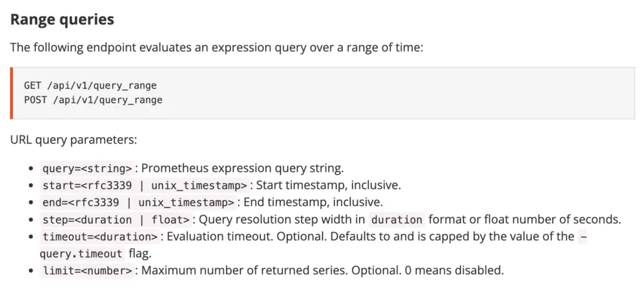Click the query.timeout flag code text
Screen dimensions: 644x289
(81, 254)
